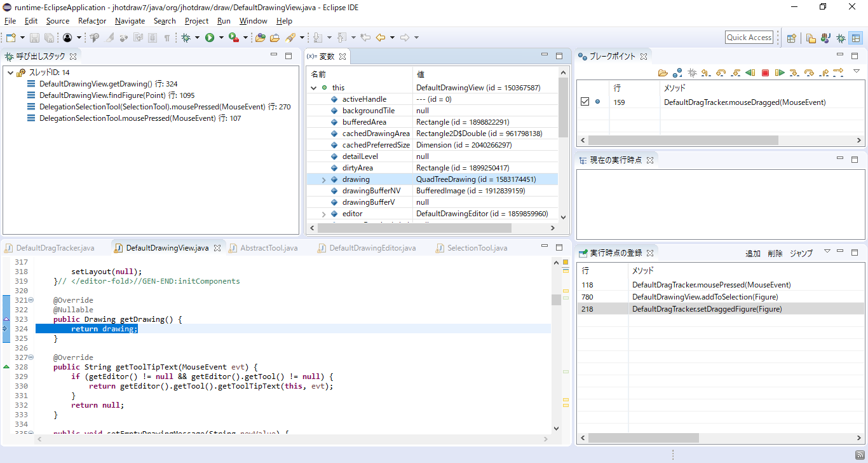This screenshot has width=868, height=463.
Task: Click the step into arrow icon in breakpoints toolbar
Action: (x=794, y=73)
